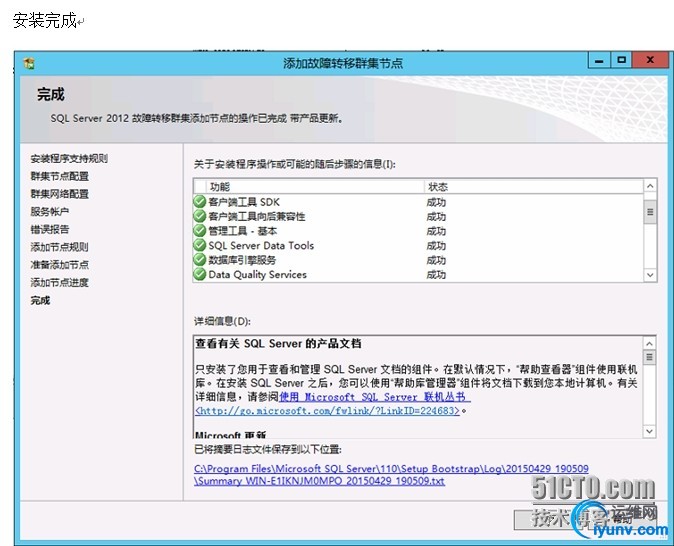Click down arrow of feature list scrollbar

650,275
